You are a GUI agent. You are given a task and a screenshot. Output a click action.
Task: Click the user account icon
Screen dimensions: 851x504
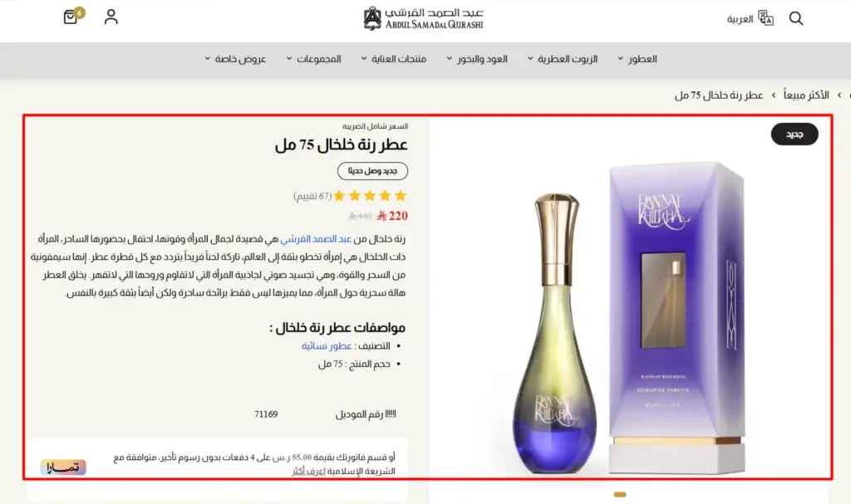[x=111, y=17]
